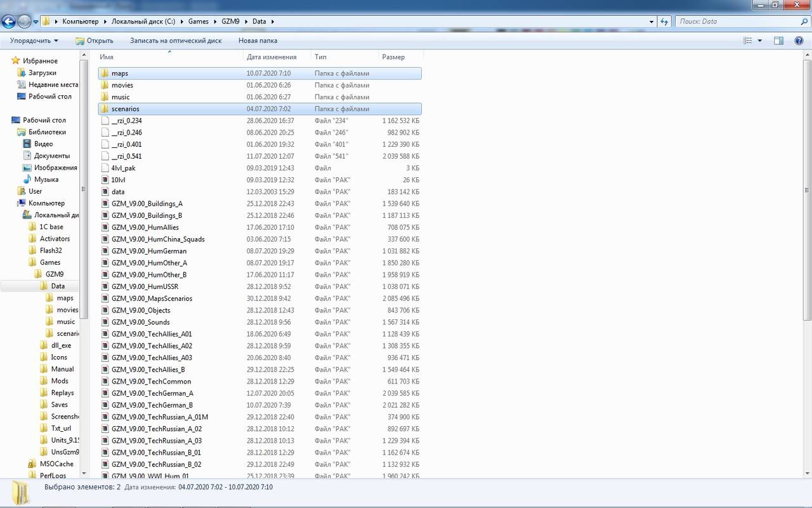812x508 pixels.
Task: Select '1C base' folder in the tree
Action: (51, 227)
